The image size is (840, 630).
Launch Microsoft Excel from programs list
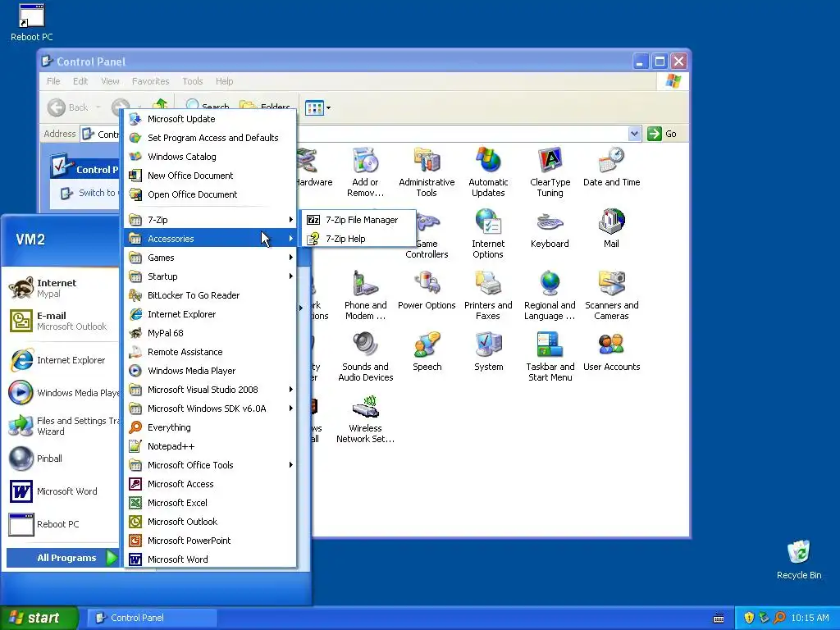211,503
